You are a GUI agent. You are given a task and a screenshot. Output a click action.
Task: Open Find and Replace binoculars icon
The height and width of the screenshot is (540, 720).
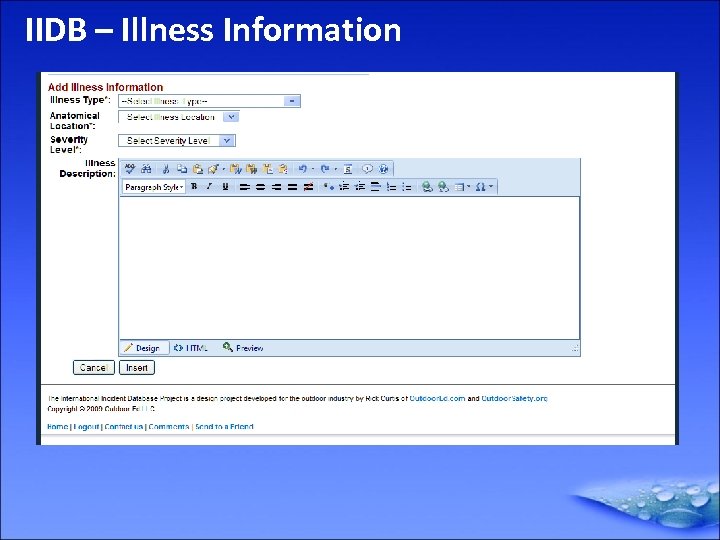pos(146,169)
